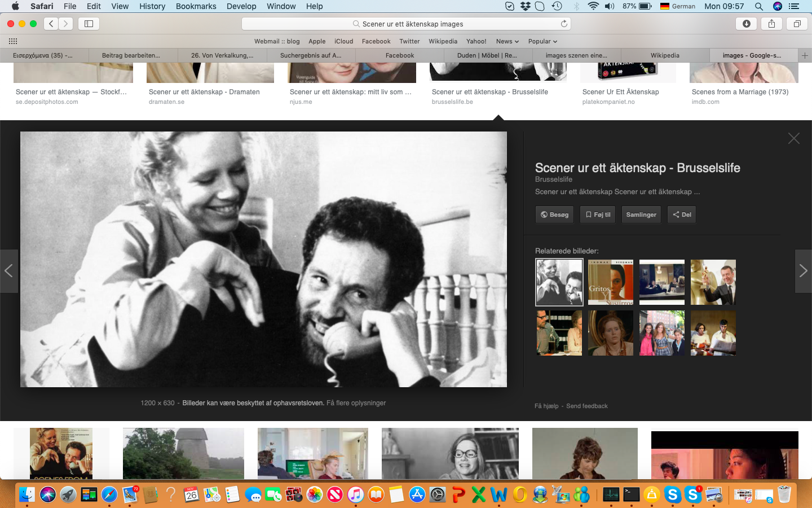Go to next image in preview
Viewport: 812px width, 508px height.
(x=803, y=271)
